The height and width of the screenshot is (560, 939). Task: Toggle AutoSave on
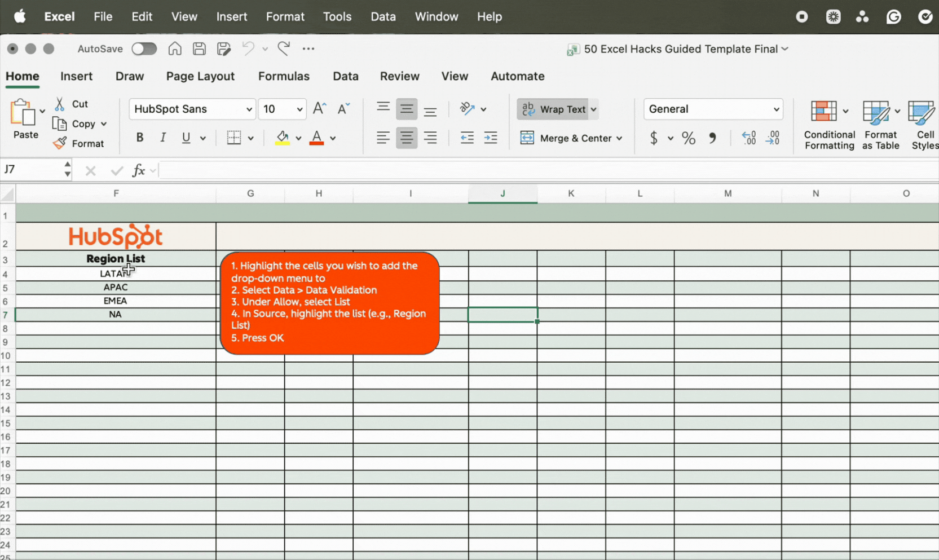point(144,49)
